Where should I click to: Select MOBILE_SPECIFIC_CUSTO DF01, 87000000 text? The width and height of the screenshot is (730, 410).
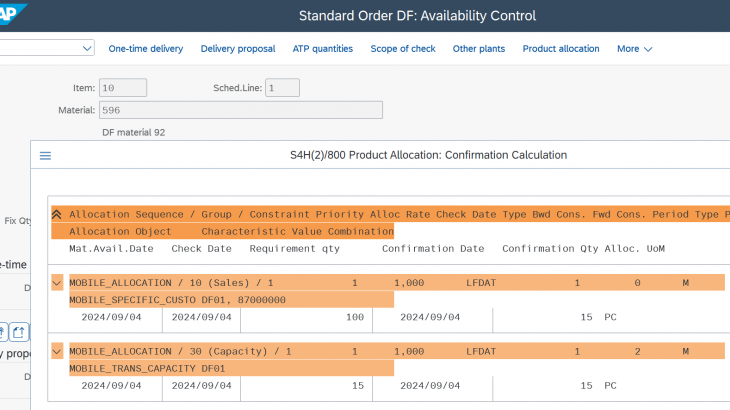[x=177, y=300]
